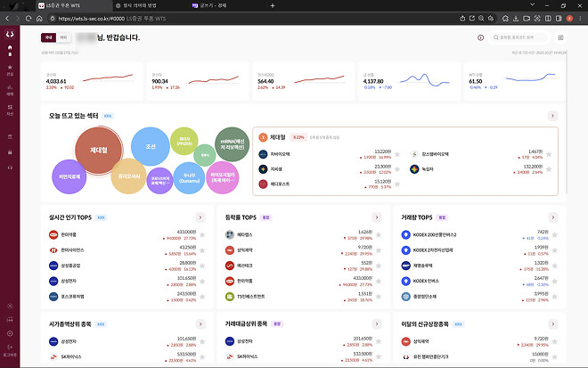Expand 오늘 뜨고 있는 섹터 with arrow button
This screenshot has height=368, width=588.
coord(552,116)
